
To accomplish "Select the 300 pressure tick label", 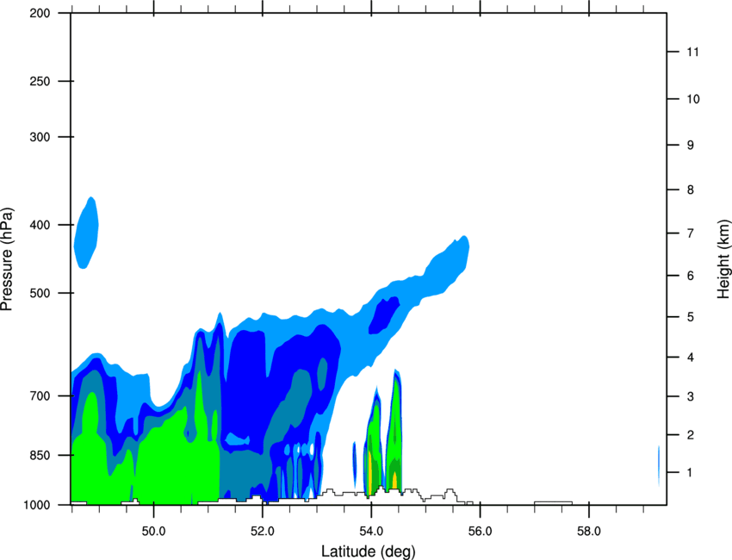I will [40, 137].
